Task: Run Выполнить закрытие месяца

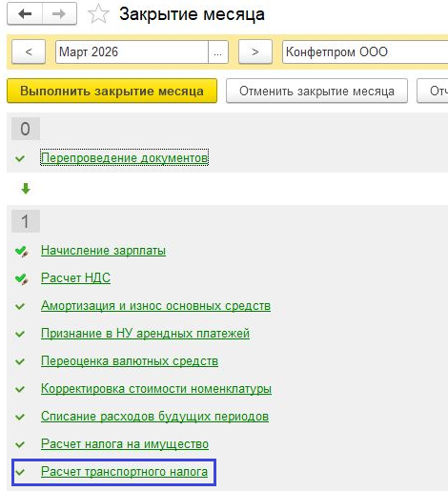Action: pos(112,91)
